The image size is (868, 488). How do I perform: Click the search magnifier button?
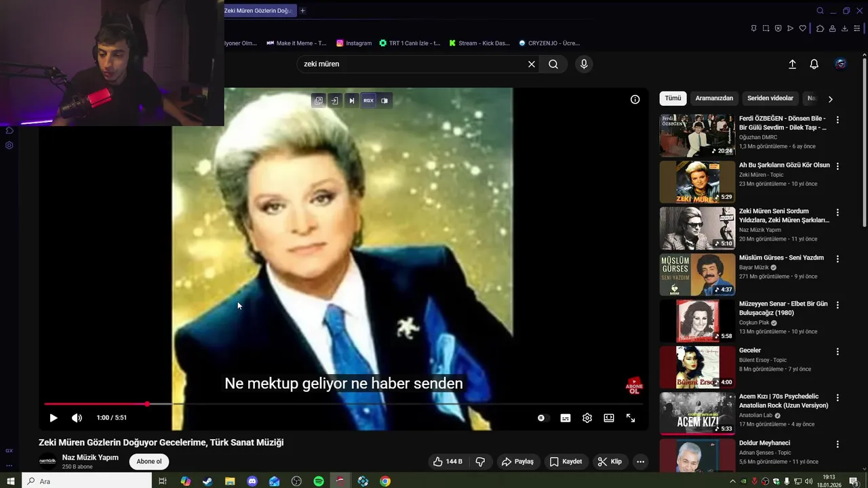coord(553,64)
